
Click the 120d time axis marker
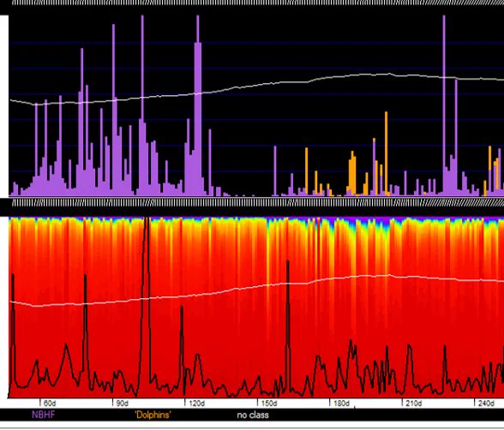point(196,403)
